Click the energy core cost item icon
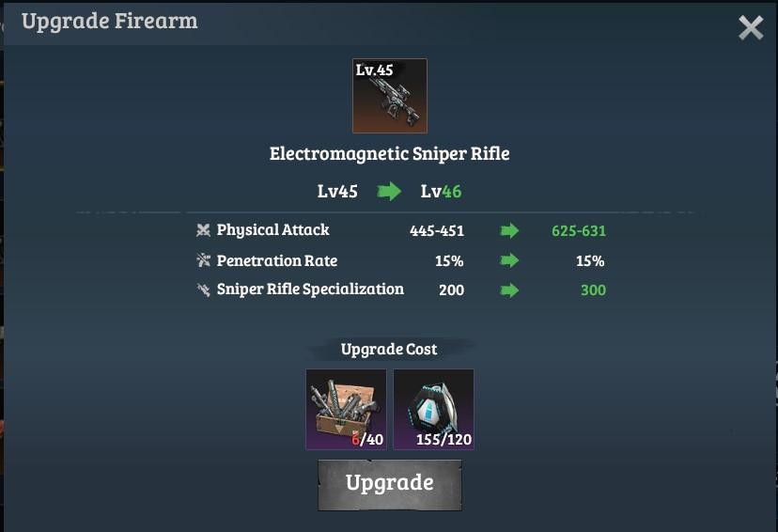 (x=434, y=410)
